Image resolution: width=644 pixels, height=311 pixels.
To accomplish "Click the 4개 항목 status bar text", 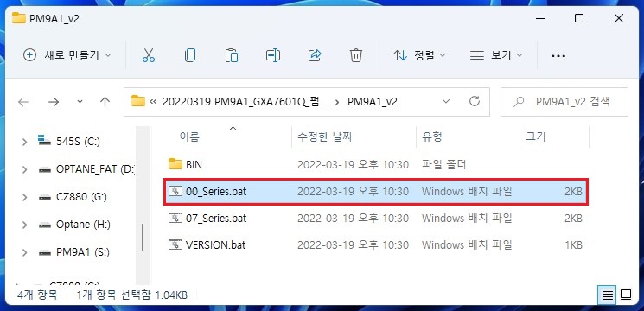I will (37, 295).
